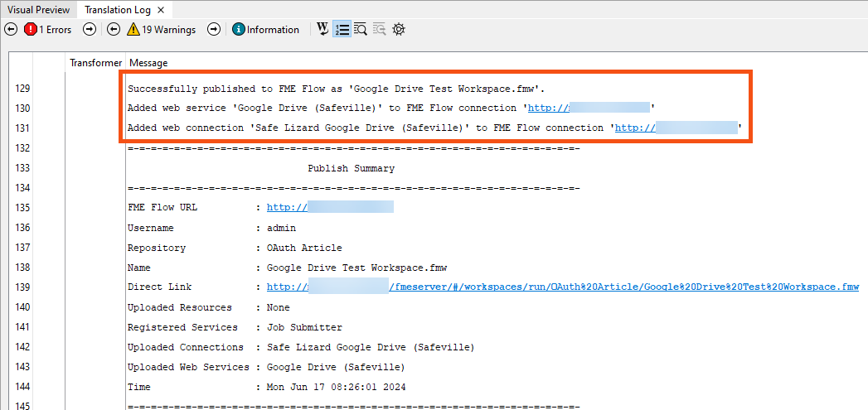Click line number 139
Image resolution: width=868 pixels, height=410 pixels.
(23, 287)
